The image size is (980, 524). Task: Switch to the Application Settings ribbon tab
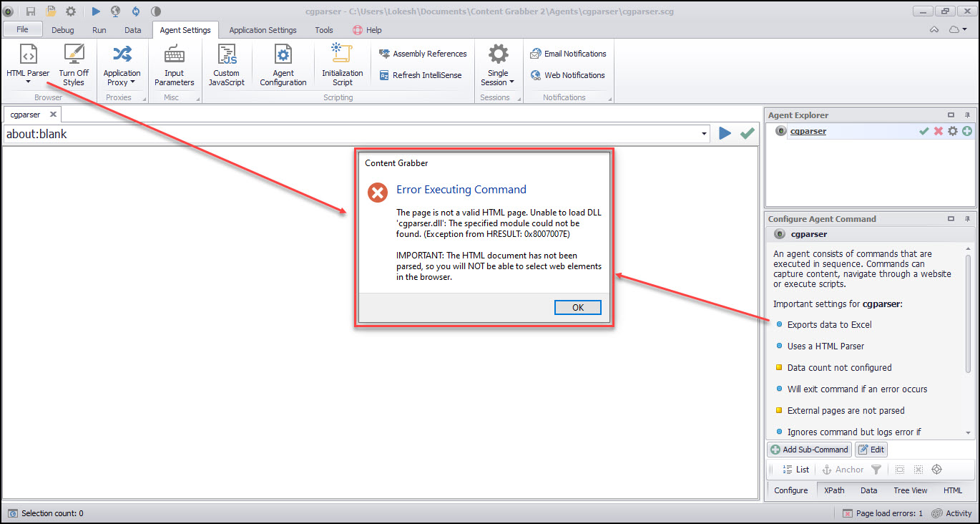[263, 30]
